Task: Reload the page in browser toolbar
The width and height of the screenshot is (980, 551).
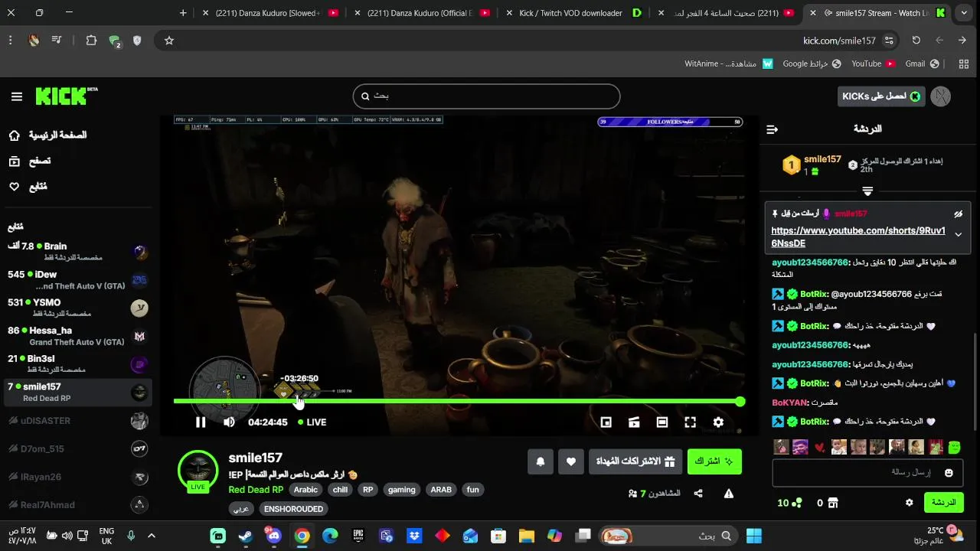Action: pos(916,41)
